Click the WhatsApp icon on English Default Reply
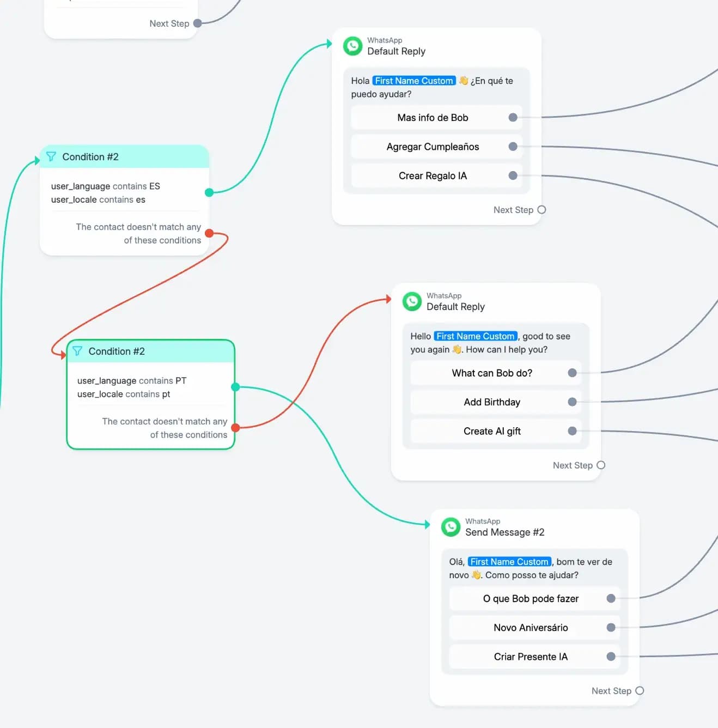 point(412,301)
